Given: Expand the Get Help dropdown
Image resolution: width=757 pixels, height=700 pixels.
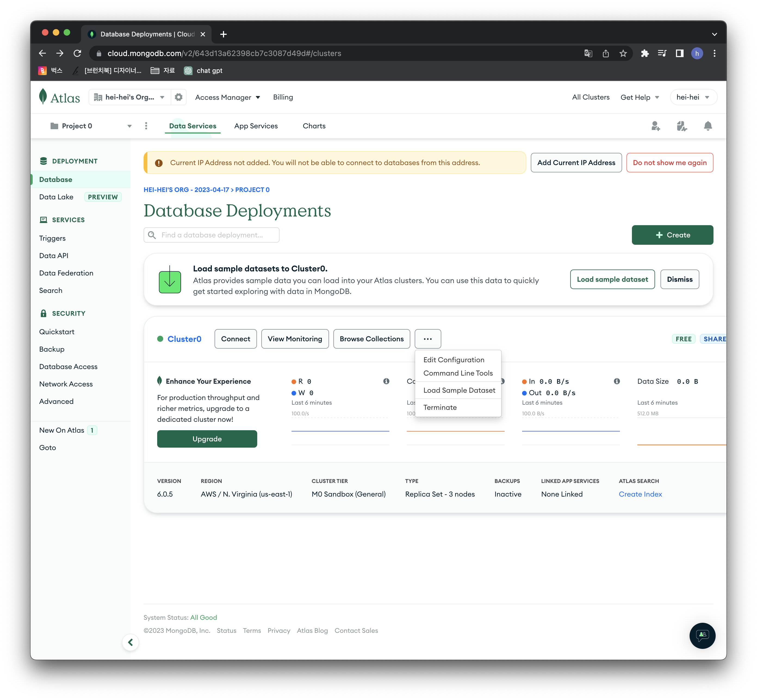Looking at the screenshot, I should click(640, 97).
